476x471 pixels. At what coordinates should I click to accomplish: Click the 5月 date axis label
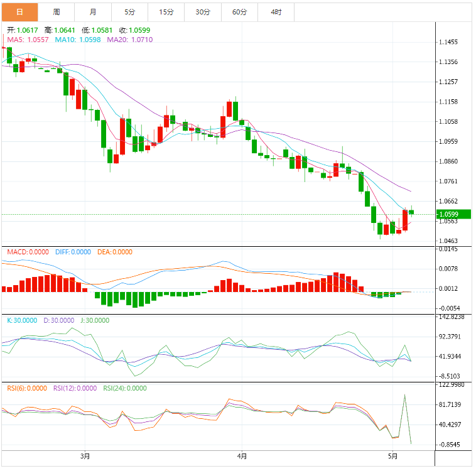pos(393,457)
